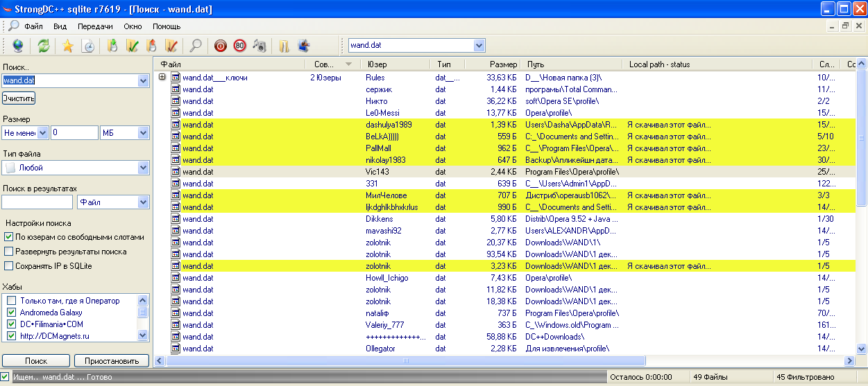Open finished downloads folder with green check
868x386 pixels.
133,46
